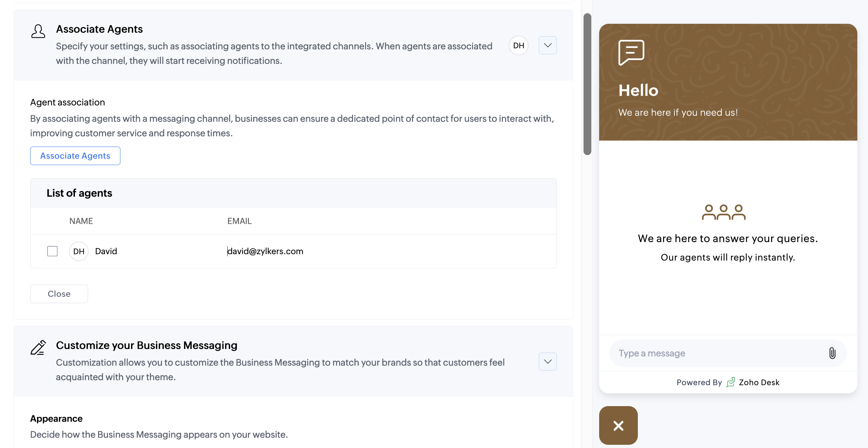Close chat widget with brown X button
Image resolution: width=868 pixels, height=448 pixels.
(x=618, y=425)
